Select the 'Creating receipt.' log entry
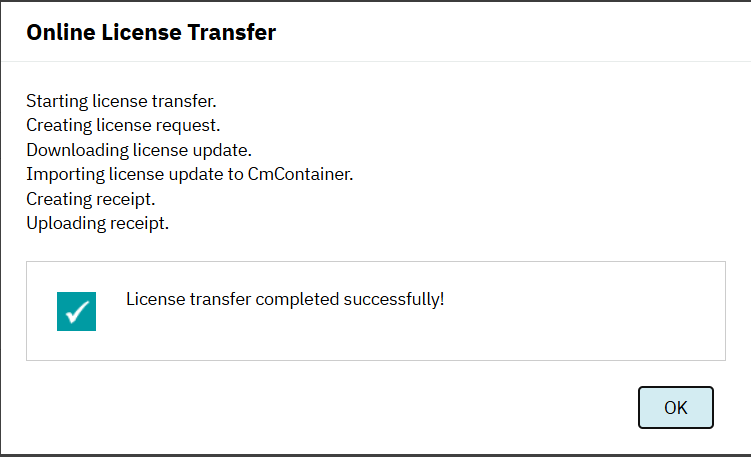 click(x=91, y=199)
